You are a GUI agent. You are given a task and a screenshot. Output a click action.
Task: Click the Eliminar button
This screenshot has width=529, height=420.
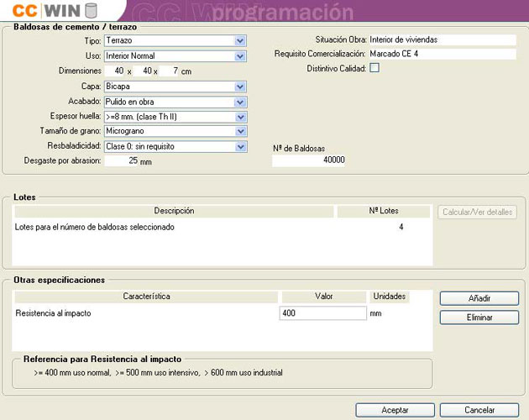(x=479, y=317)
